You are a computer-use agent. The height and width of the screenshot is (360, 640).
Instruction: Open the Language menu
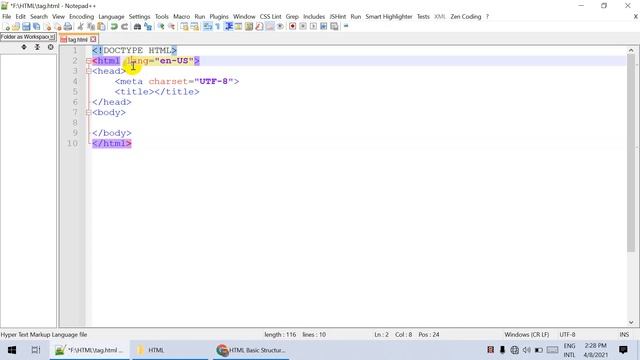click(x=111, y=17)
